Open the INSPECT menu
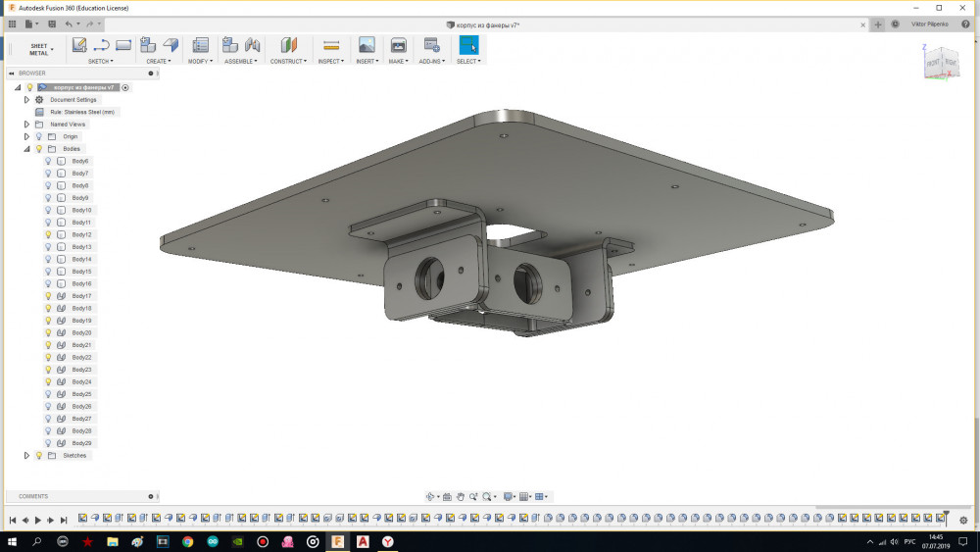This screenshot has height=552, width=980. click(x=331, y=61)
